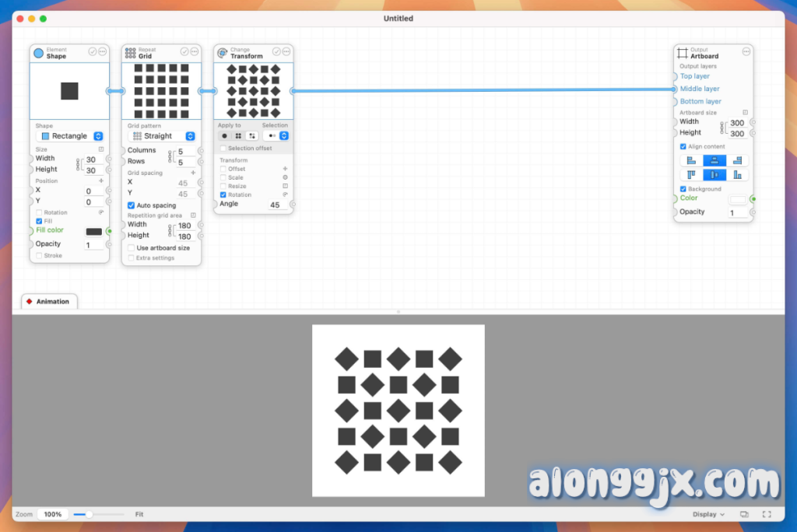This screenshot has height=532, width=797.
Task: Open the Display dropdown in status bar
Action: coord(708,514)
